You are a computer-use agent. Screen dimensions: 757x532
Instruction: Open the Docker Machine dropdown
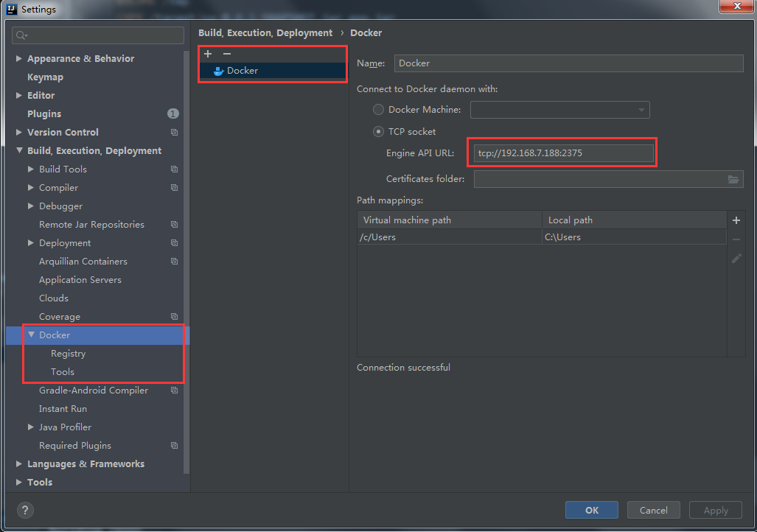[x=559, y=110]
